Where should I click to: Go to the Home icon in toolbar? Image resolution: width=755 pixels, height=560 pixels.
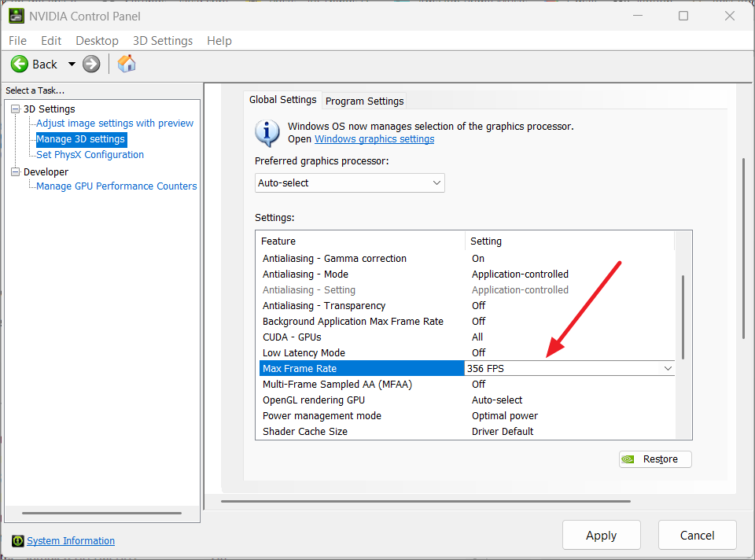pos(127,64)
